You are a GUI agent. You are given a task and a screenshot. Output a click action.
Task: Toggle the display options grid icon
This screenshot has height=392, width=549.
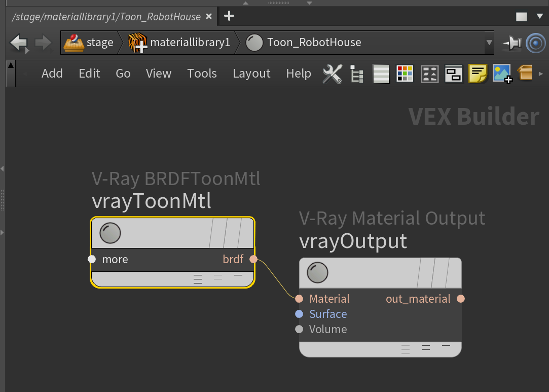[x=429, y=74]
